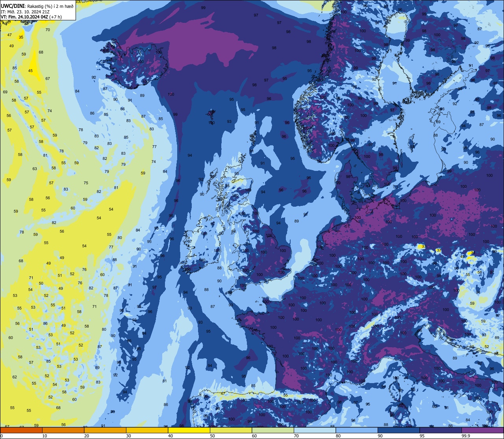Select the "80" label below the color bar
The image size is (504, 439).
pos(338,436)
